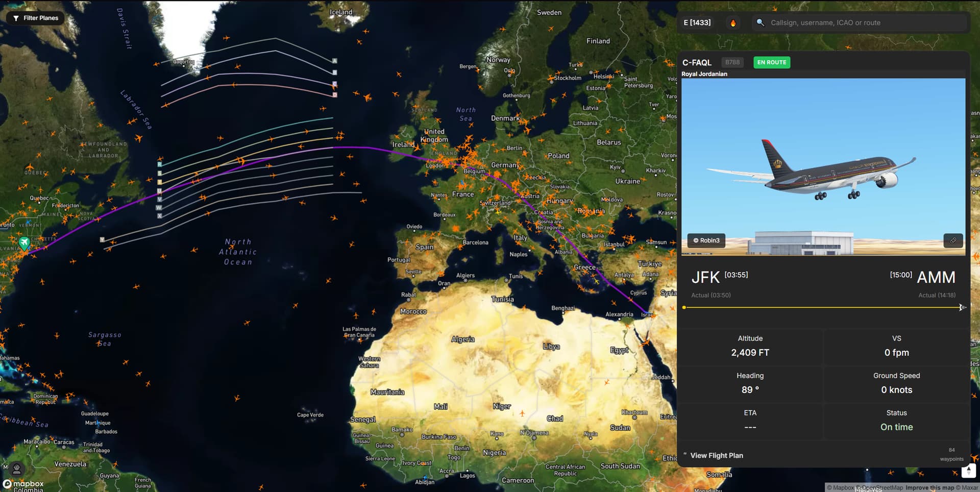Open the Filter Planes button
This screenshot has height=492, width=980.
tap(35, 18)
